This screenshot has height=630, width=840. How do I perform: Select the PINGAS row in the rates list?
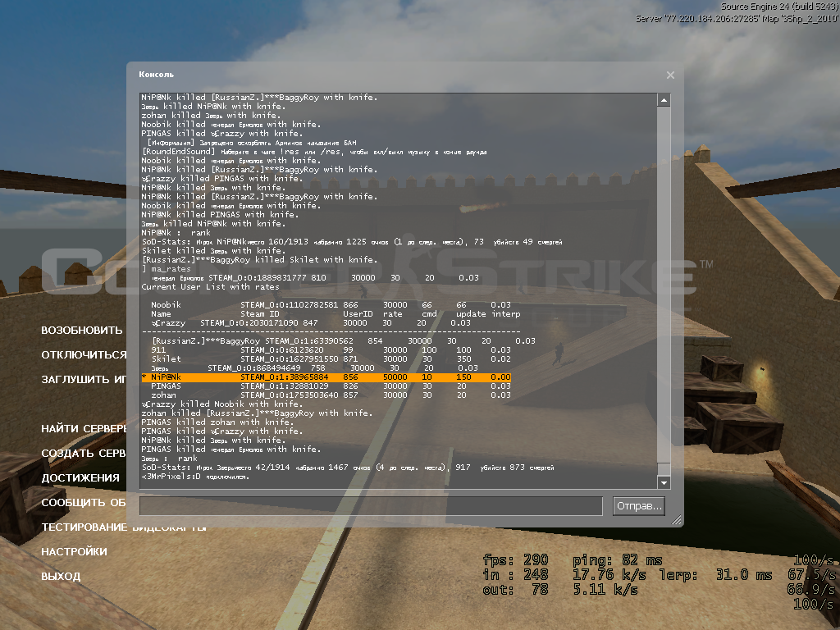[x=331, y=386]
